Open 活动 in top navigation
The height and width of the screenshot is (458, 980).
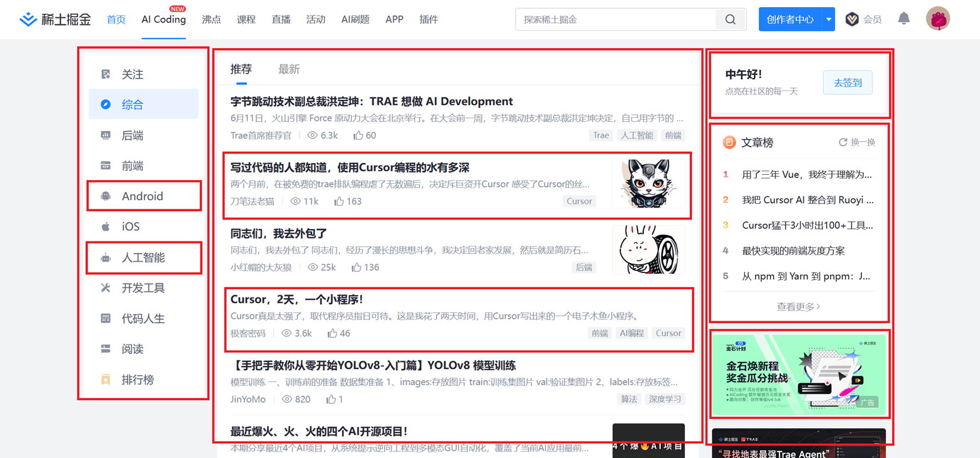(316, 20)
